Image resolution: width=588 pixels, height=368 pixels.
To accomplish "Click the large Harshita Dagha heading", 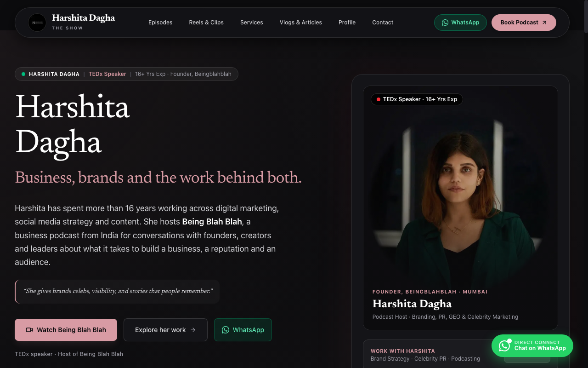I will (x=73, y=125).
